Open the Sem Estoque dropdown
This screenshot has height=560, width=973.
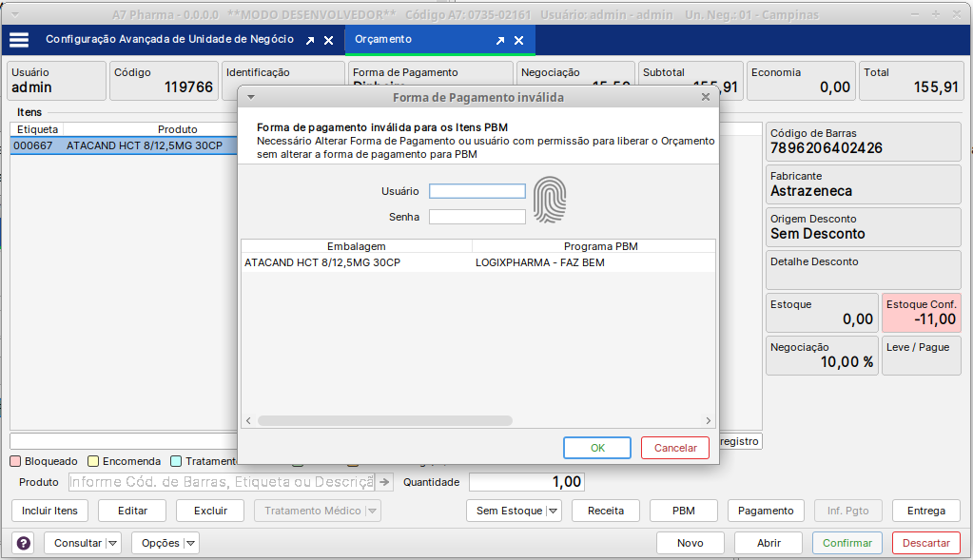pos(553,511)
